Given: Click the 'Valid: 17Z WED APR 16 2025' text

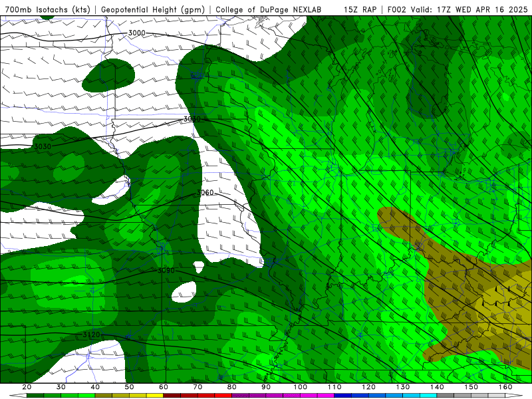Looking at the screenshot, I should tap(469, 9).
